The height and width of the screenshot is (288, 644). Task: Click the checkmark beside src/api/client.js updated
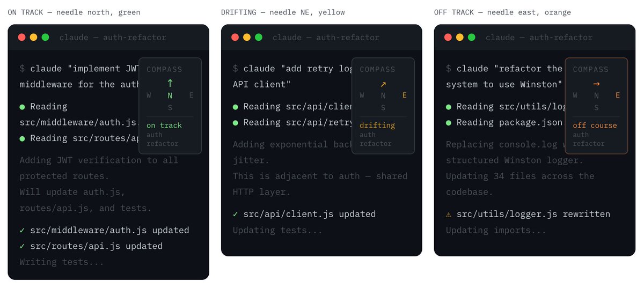pyautogui.click(x=235, y=215)
